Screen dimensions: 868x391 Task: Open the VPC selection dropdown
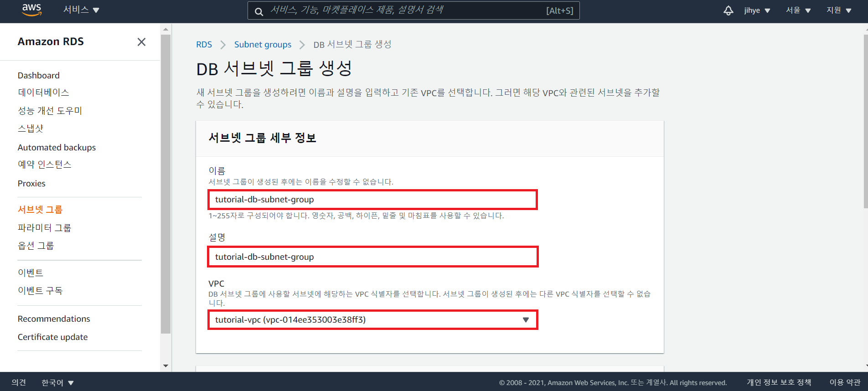click(x=372, y=320)
